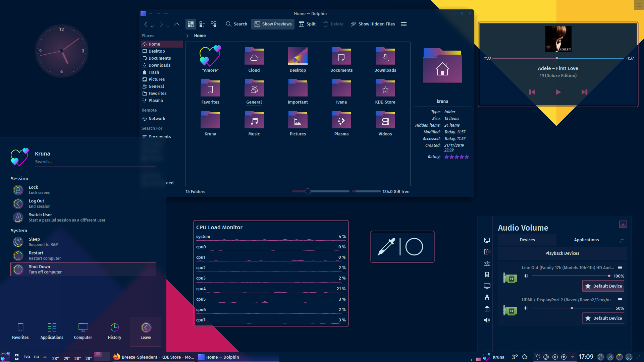
Task: Open Line Out device options menu
Action: (x=620, y=267)
